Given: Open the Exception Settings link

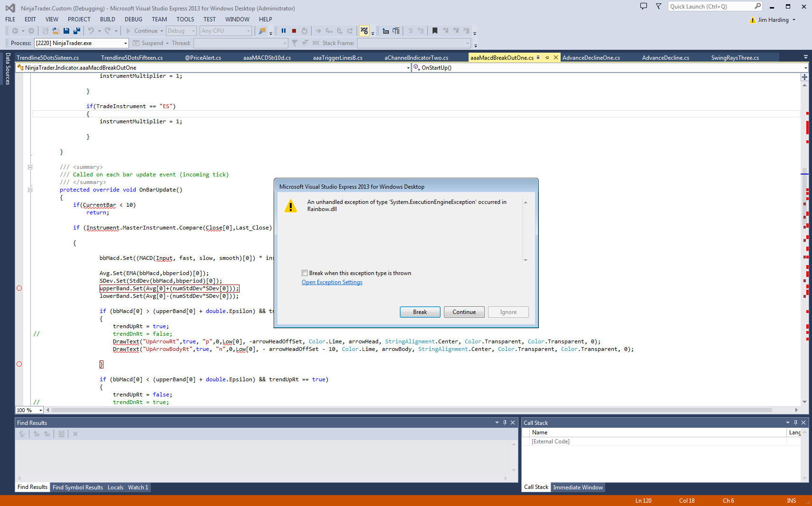Looking at the screenshot, I should point(332,282).
